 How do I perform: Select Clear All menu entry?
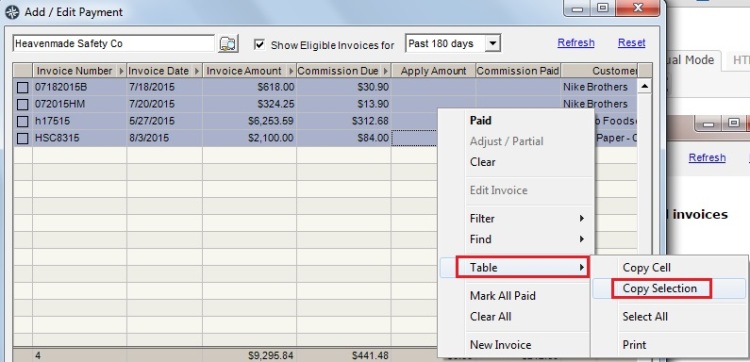[x=516, y=317]
